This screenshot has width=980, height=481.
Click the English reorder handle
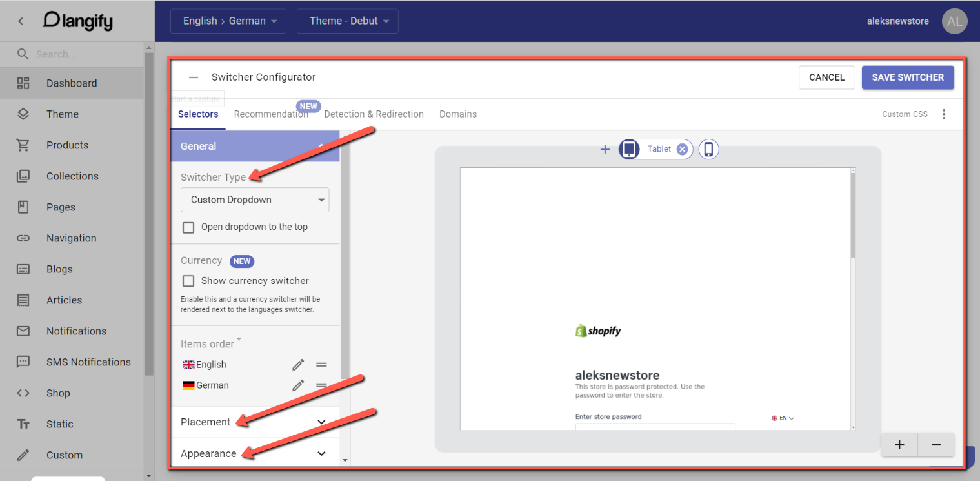pyautogui.click(x=321, y=365)
